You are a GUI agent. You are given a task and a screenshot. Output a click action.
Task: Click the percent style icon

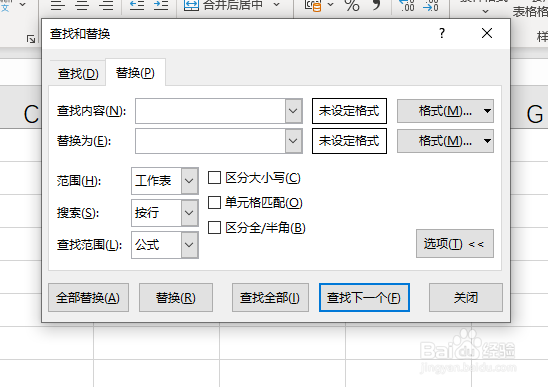[x=352, y=5]
